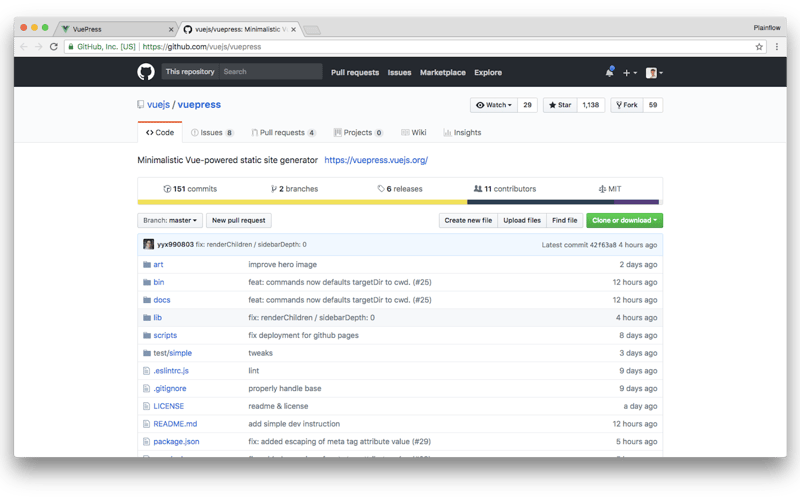Click the New pull request button
The height and width of the screenshot is (500, 800).
[x=239, y=220]
